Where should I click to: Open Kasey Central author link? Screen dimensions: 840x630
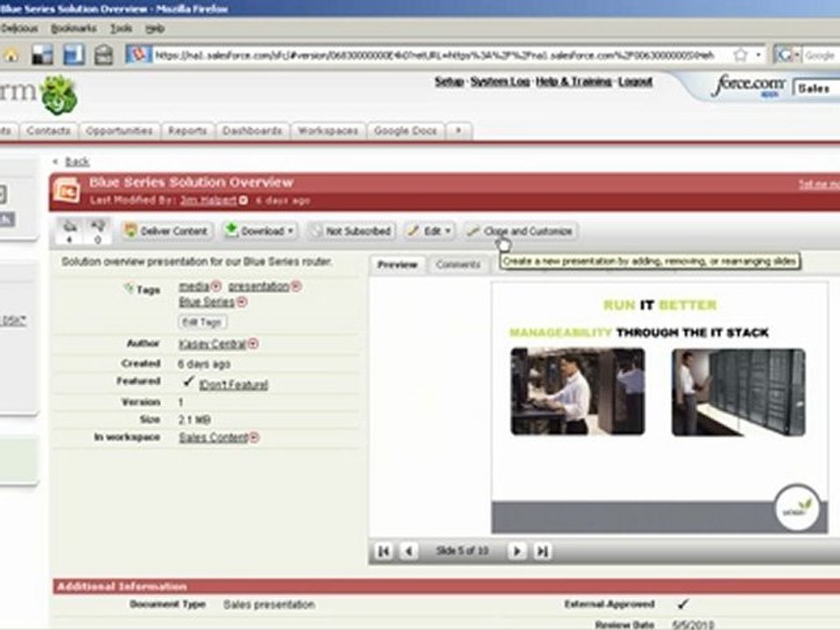point(212,344)
